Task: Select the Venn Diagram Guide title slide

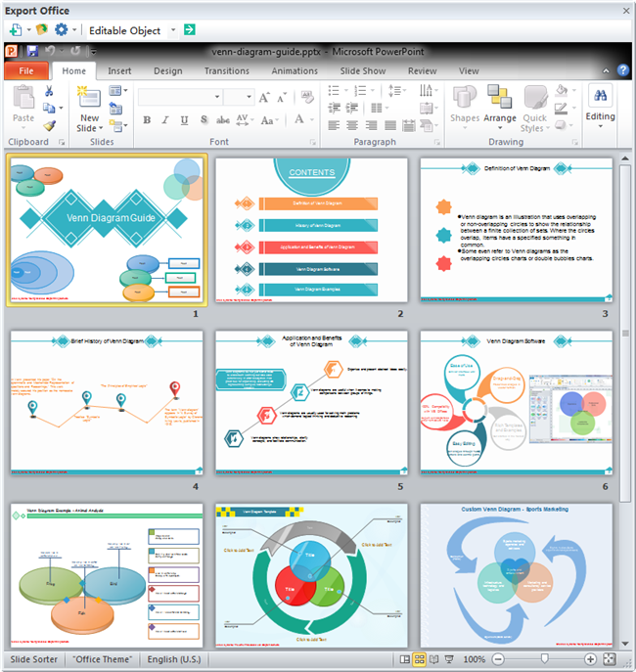Action: coord(107,230)
